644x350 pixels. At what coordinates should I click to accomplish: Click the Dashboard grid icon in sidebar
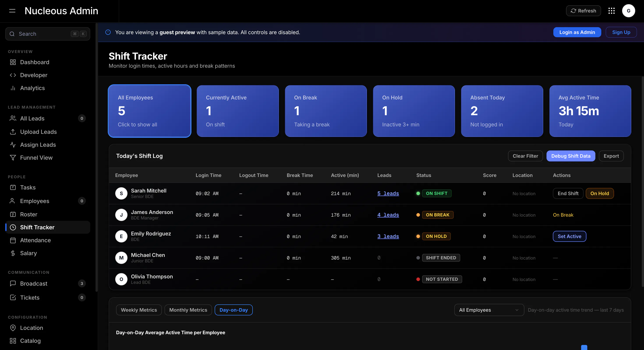point(13,62)
